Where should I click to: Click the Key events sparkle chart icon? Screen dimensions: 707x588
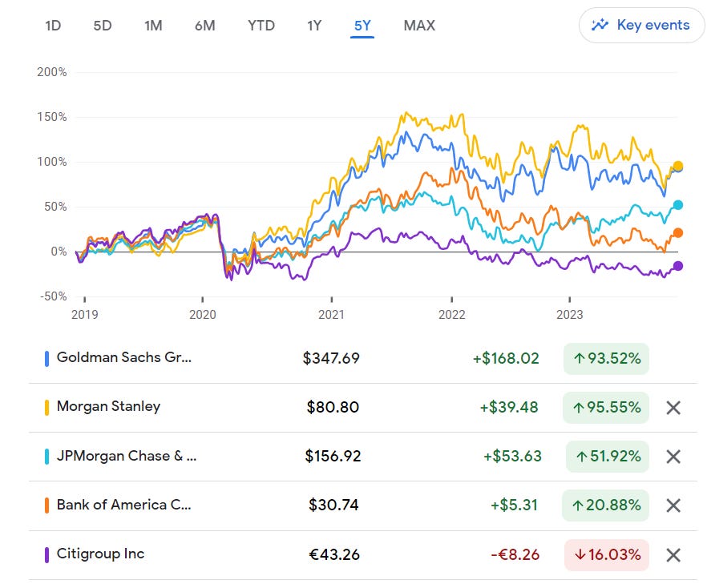pos(600,25)
